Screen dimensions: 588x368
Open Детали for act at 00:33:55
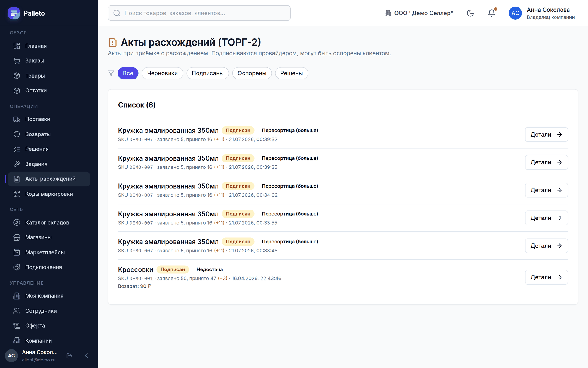(546, 218)
